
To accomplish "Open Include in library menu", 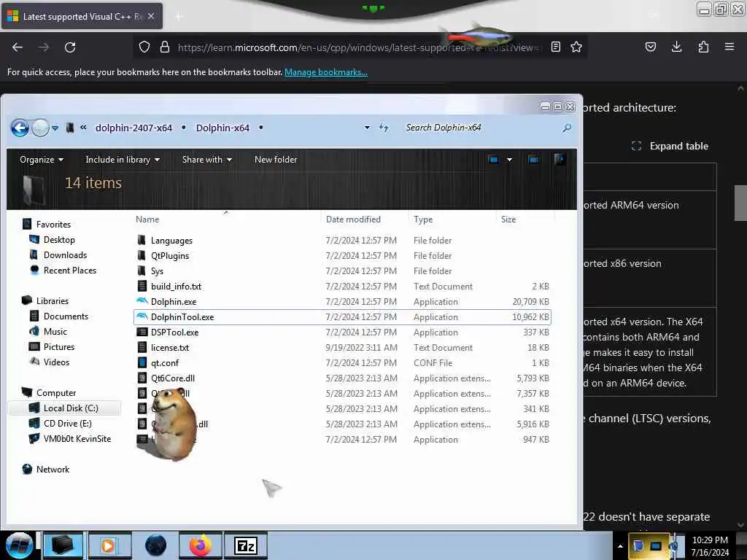I will pyautogui.click(x=123, y=160).
